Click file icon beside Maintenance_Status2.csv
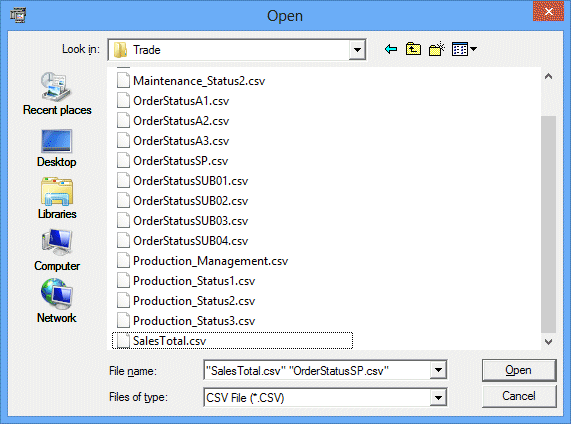This screenshot has width=571, height=424. point(123,81)
